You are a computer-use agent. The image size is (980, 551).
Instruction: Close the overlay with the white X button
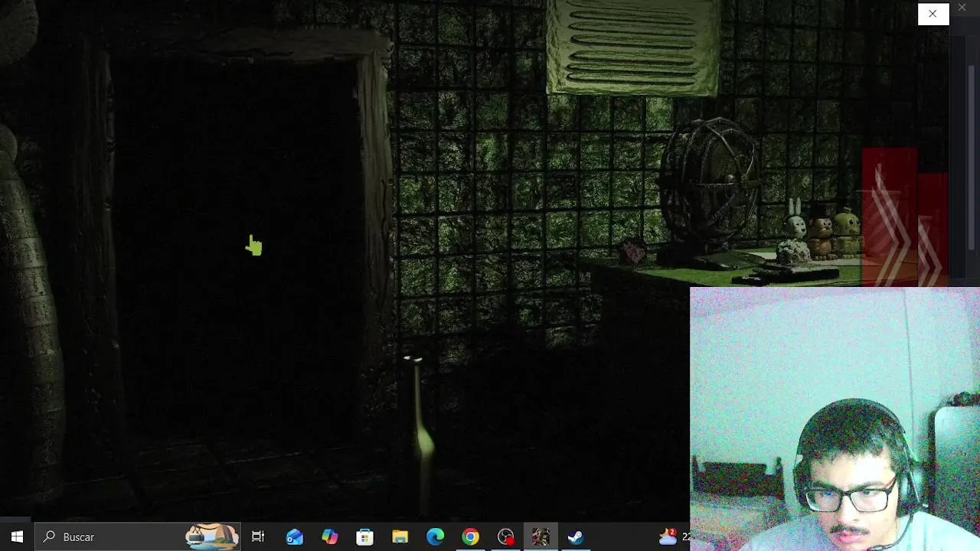(933, 13)
